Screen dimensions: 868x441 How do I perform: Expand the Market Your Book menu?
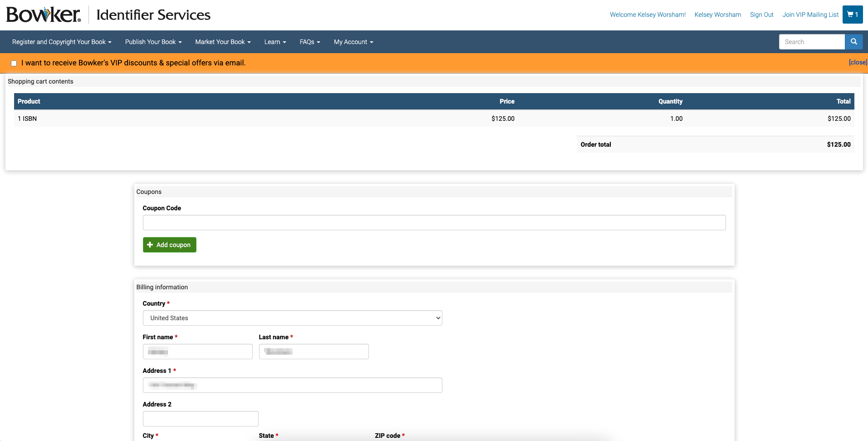[x=223, y=42]
